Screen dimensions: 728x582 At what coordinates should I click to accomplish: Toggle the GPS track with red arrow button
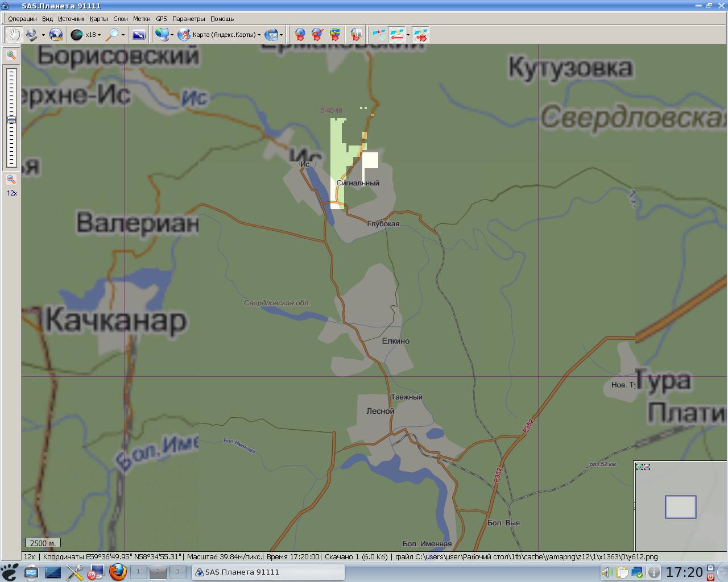[396, 35]
